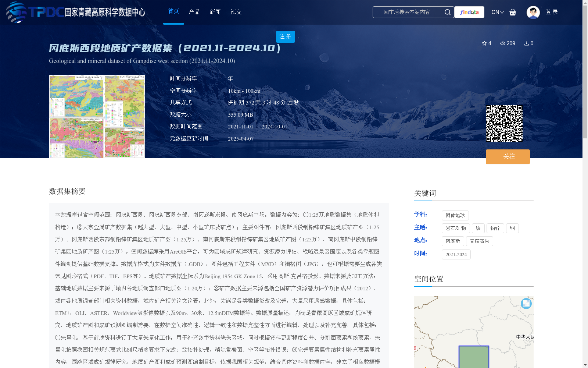Click the 空间分辨率 label
The height and width of the screenshot is (368, 588).
coord(183,91)
